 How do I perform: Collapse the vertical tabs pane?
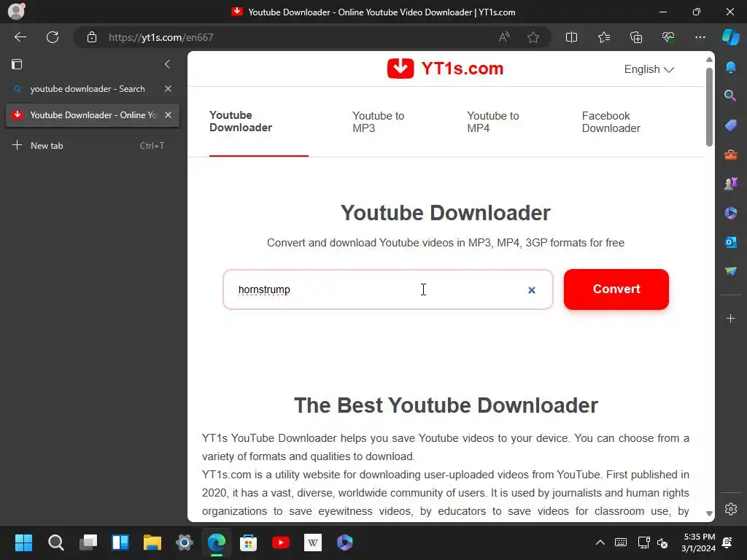tap(167, 64)
